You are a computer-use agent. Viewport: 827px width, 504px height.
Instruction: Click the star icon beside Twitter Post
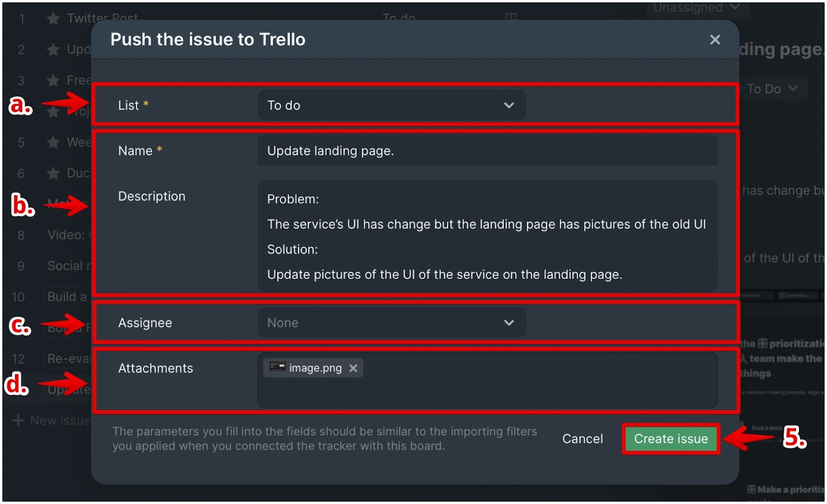[53, 19]
